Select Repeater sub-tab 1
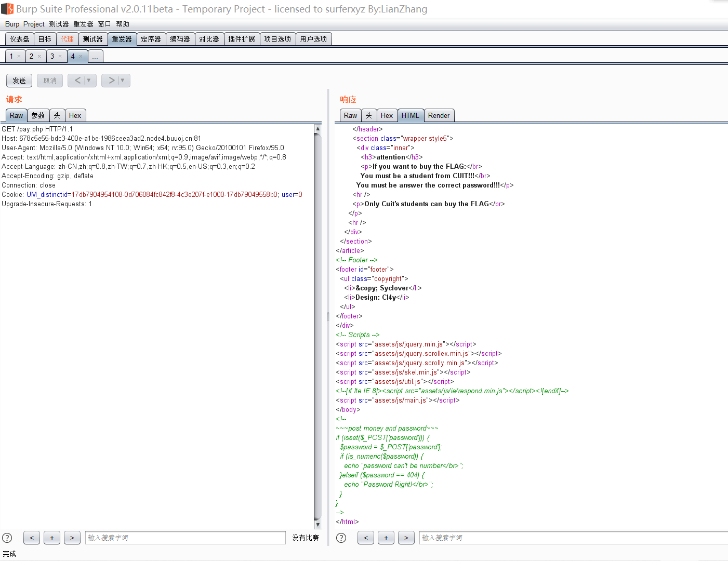The height and width of the screenshot is (561, 728). click(11, 56)
